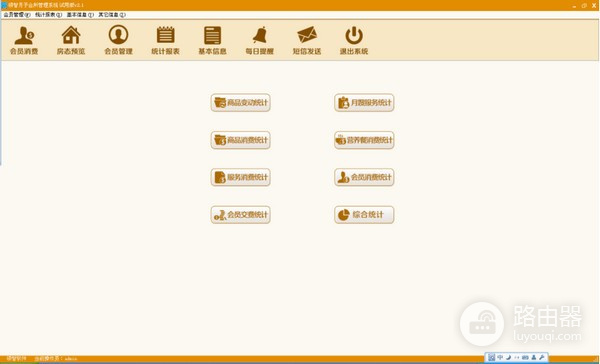Image resolution: width=600 pixels, height=364 pixels.
Task: Click 服务消费统计 button
Action: click(241, 177)
